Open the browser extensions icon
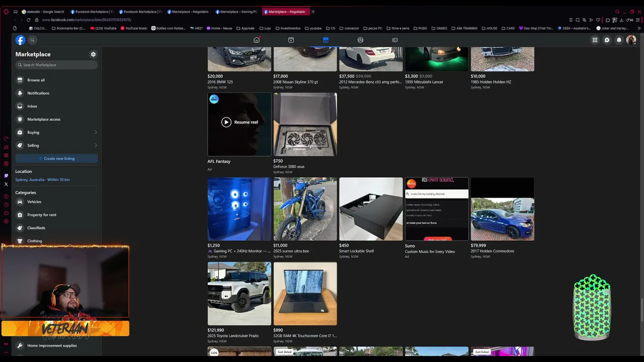Screen dimensions: 644x362 (x=608, y=20)
